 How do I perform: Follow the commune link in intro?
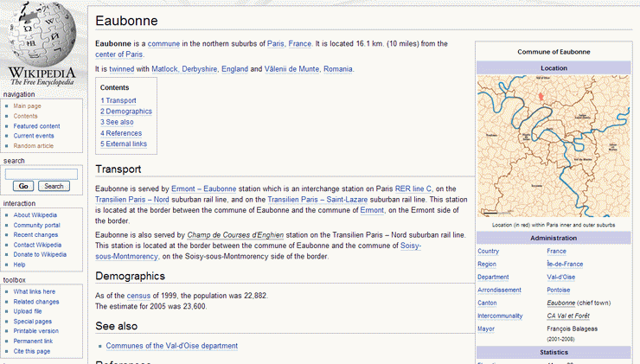pyautogui.click(x=163, y=44)
